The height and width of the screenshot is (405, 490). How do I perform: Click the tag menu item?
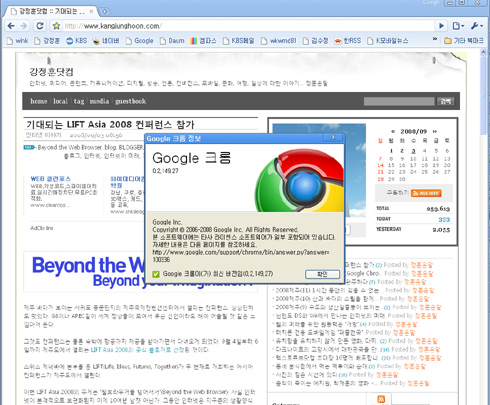pos(79,101)
